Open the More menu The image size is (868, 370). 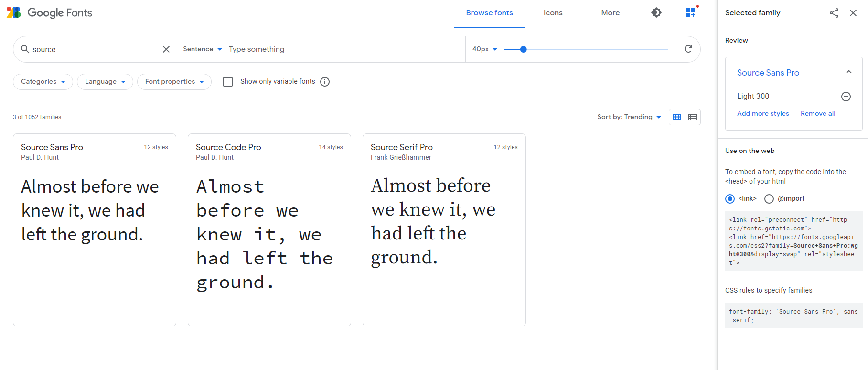[611, 13]
